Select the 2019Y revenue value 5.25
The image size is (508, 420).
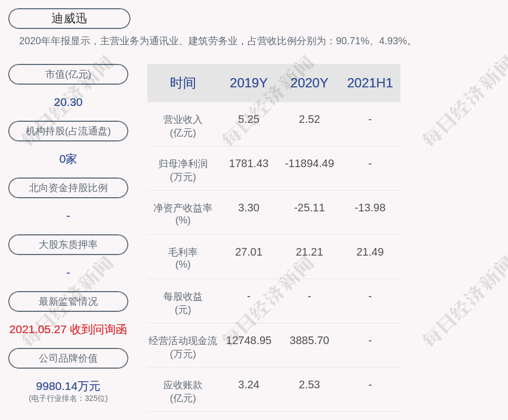(249, 119)
